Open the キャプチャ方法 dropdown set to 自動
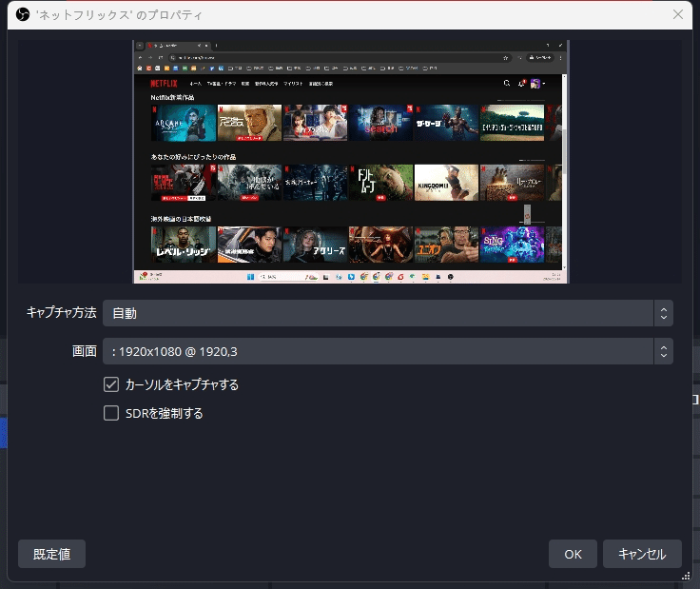Viewport: 700px width, 589px height. (387, 313)
